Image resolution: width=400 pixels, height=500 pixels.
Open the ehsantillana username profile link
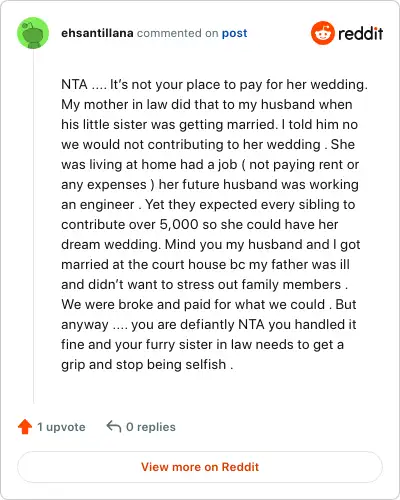(x=97, y=33)
